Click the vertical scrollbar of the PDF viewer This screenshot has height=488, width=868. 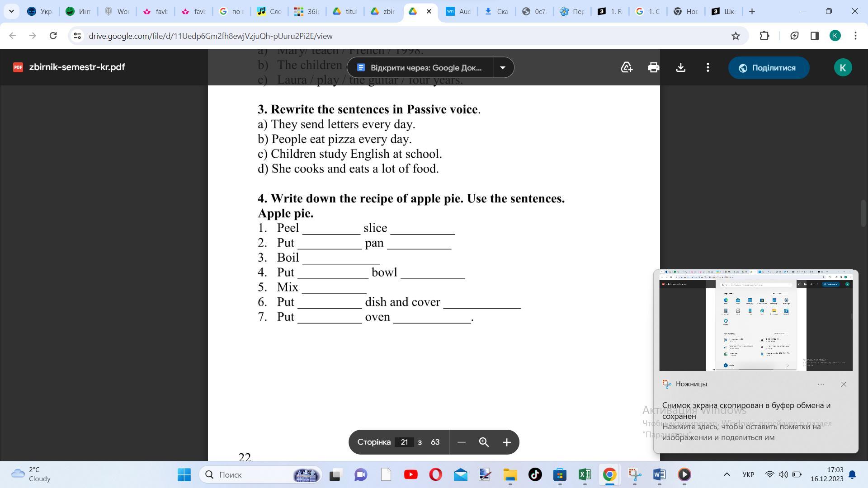pyautogui.click(x=863, y=213)
